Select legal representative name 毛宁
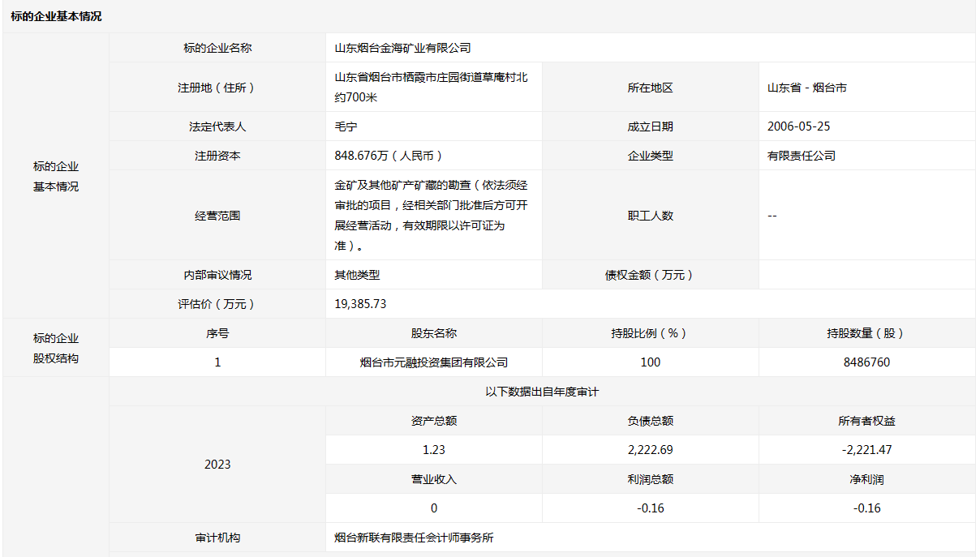Image resolution: width=980 pixels, height=557 pixels. coord(346,126)
